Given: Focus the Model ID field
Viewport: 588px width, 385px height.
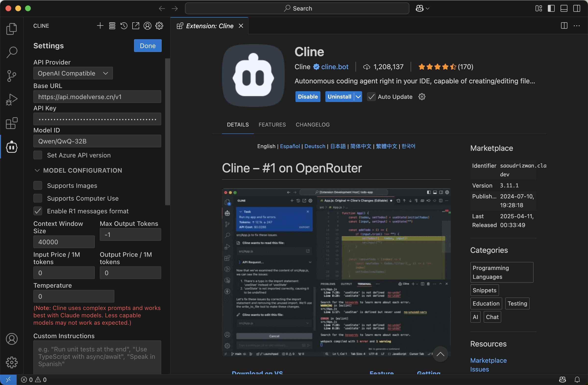Looking at the screenshot, I should pyautogui.click(x=97, y=141).
